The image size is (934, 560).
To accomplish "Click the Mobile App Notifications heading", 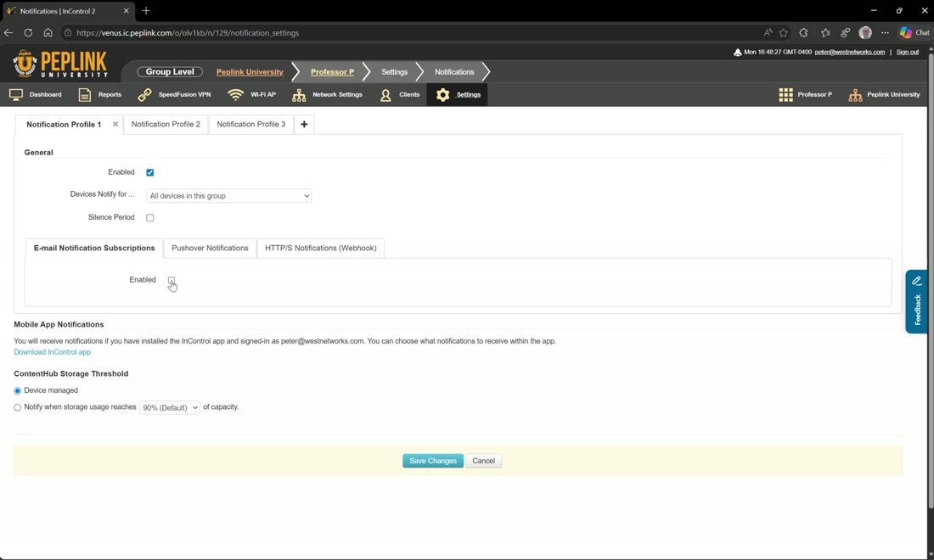I will click(x=59, y=324).
